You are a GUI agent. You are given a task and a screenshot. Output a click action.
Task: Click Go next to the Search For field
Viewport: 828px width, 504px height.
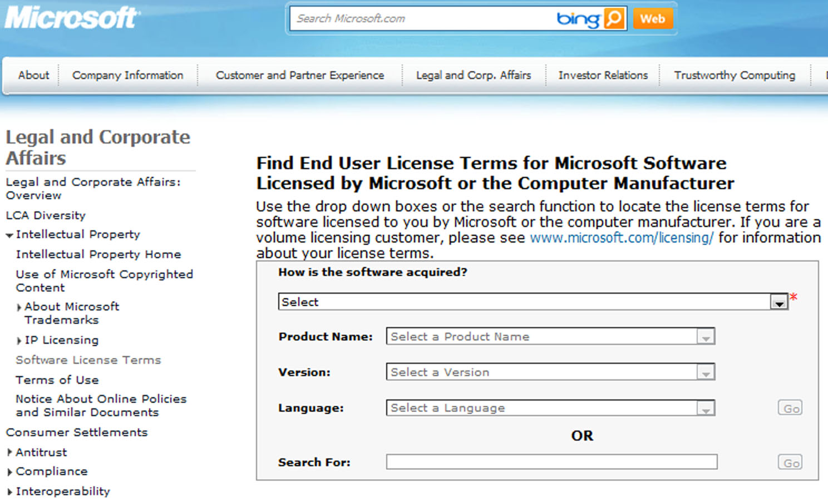791,462
